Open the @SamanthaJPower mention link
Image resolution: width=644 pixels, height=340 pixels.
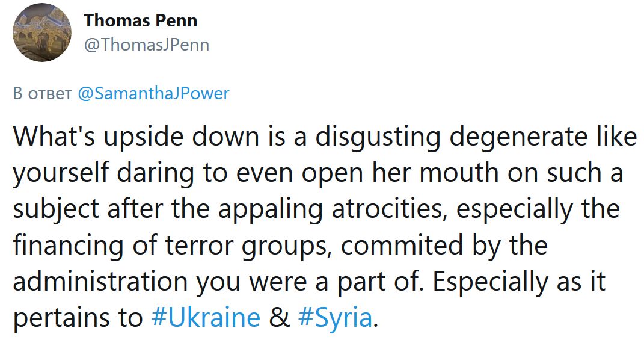pos(154,94)
